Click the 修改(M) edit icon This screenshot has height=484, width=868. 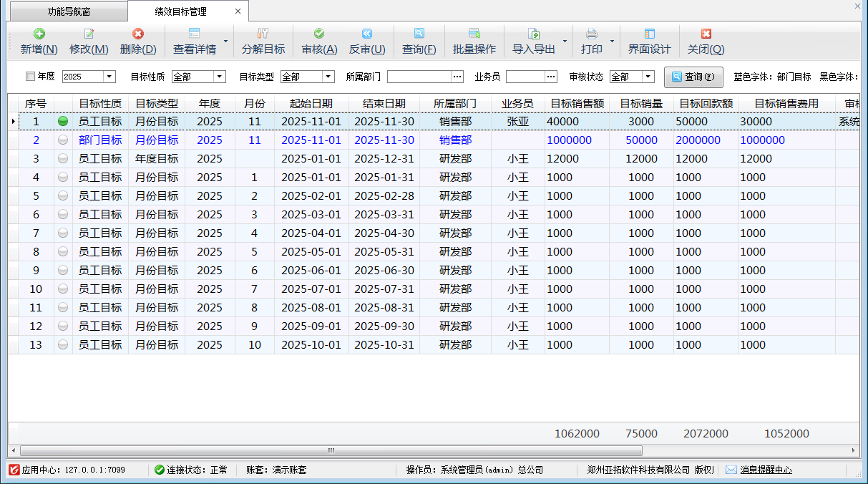click(89, 34)
